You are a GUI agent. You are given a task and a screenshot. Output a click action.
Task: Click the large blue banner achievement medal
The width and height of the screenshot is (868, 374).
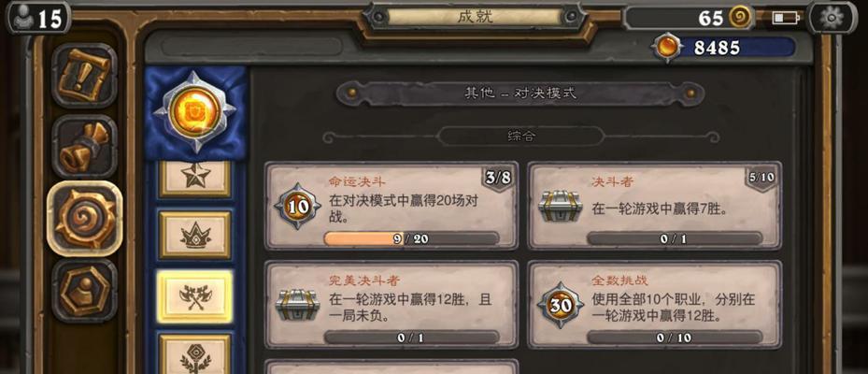pos(195,112)
